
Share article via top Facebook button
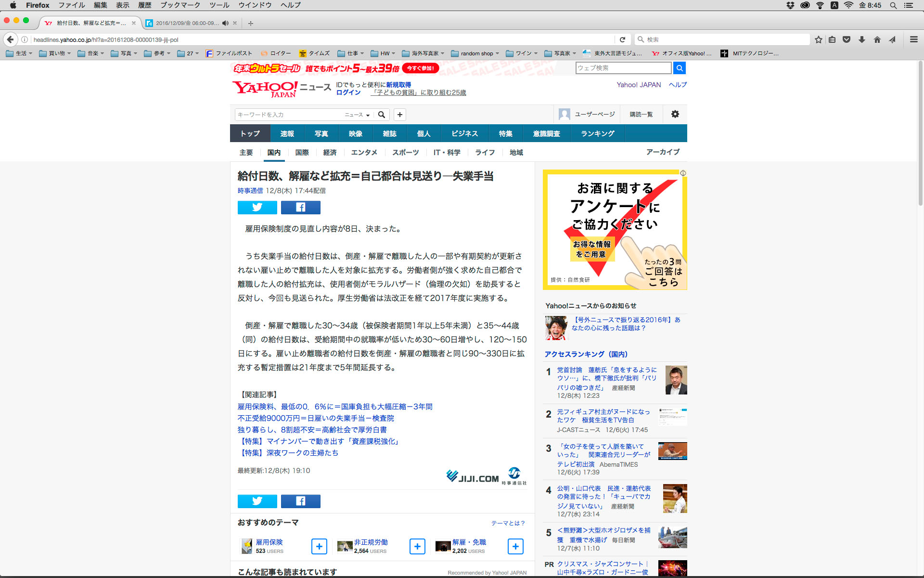click(x=300, y=208)
